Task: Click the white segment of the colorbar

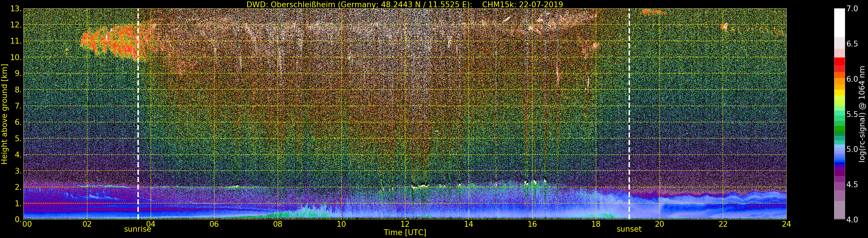Action: pyautogui.click(x=839, y=22)
